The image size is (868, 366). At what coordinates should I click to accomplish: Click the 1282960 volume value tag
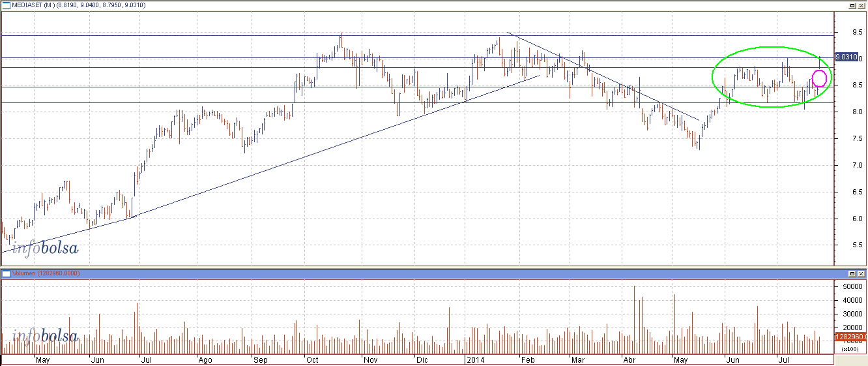point(848,337)
